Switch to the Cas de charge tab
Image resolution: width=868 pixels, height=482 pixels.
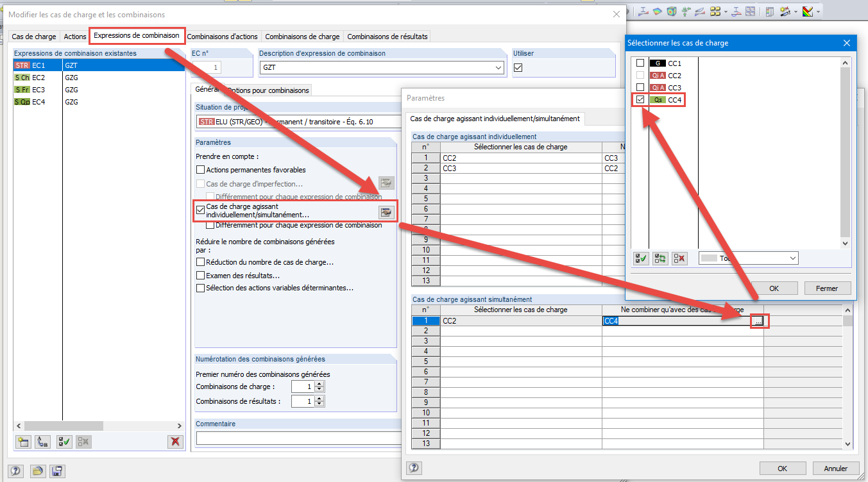pos(34,37)
